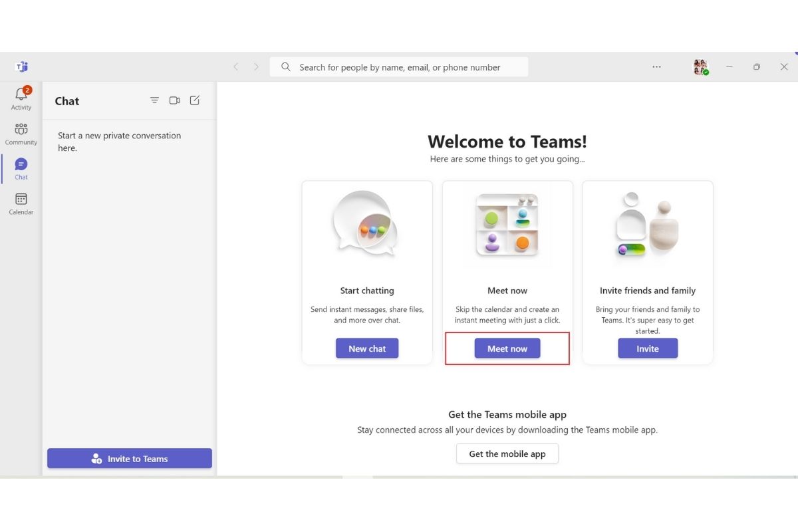
Task: Click 'Start a new private conversation here' text
Action: pyautogui.click(x=119, y=142)
